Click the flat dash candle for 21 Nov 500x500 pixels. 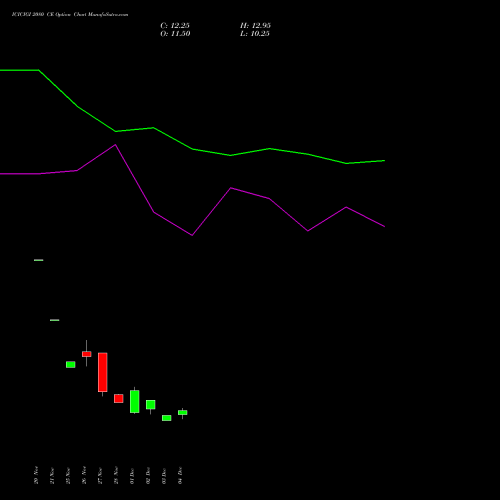point(55,320)
